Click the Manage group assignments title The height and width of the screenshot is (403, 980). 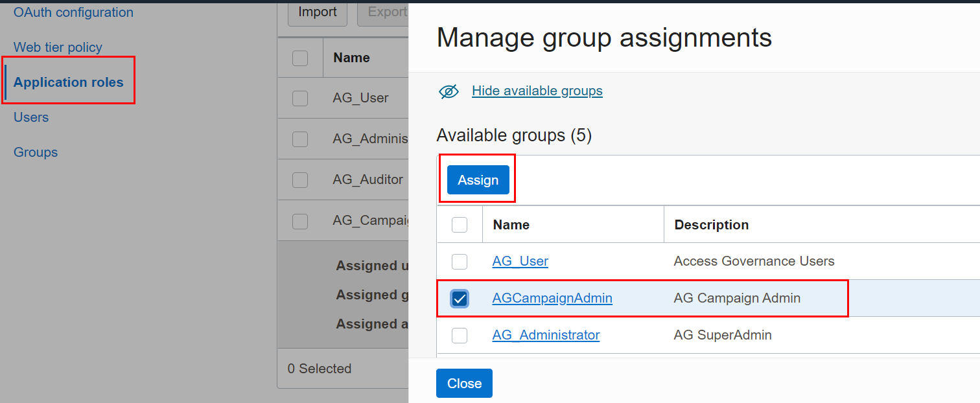pos(605,38)
